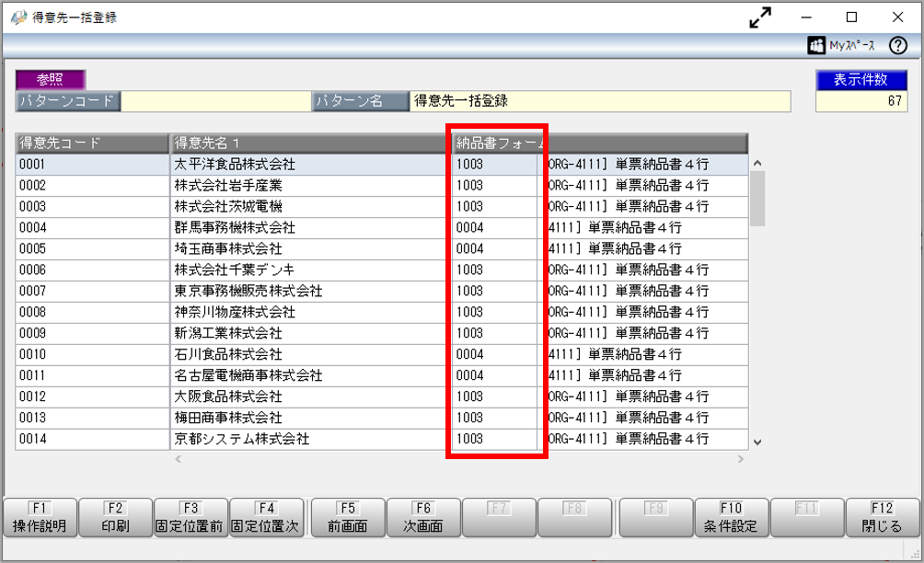Click F4 固定位置次 button
This screenshot has width=924, height=563.
coord(266,518)
